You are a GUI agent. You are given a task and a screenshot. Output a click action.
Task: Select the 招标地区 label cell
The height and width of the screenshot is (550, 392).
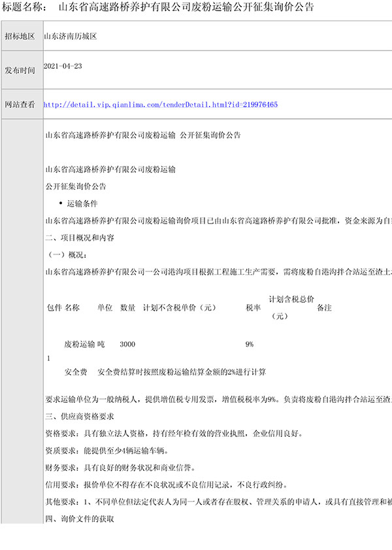click(22, 36)
